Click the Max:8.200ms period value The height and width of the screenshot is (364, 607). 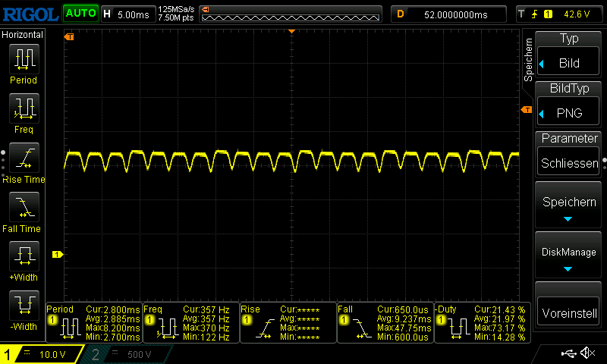[x=112, y=328]
